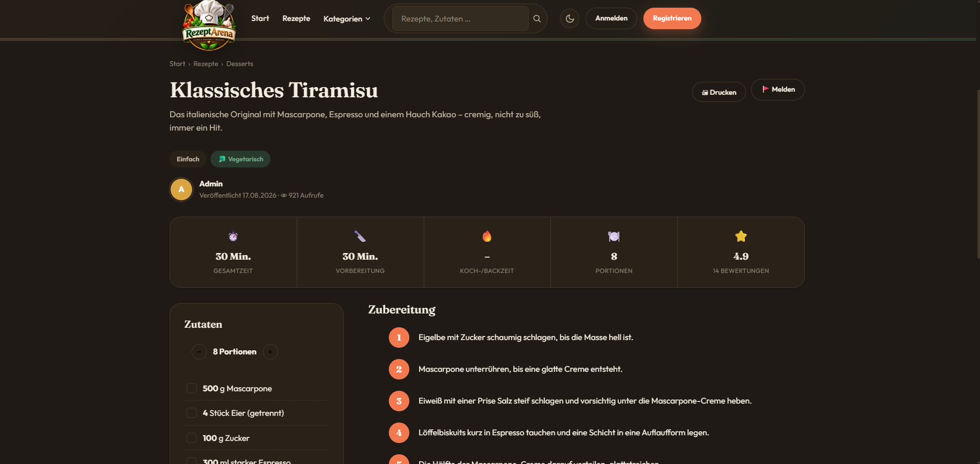Click the plate Portionen icon

(x=614, y=236)
